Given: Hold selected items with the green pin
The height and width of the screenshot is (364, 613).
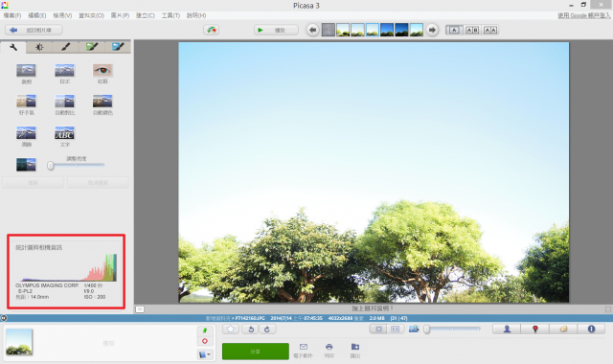Looking at the screenshot, I should click(x=205, y=330).
